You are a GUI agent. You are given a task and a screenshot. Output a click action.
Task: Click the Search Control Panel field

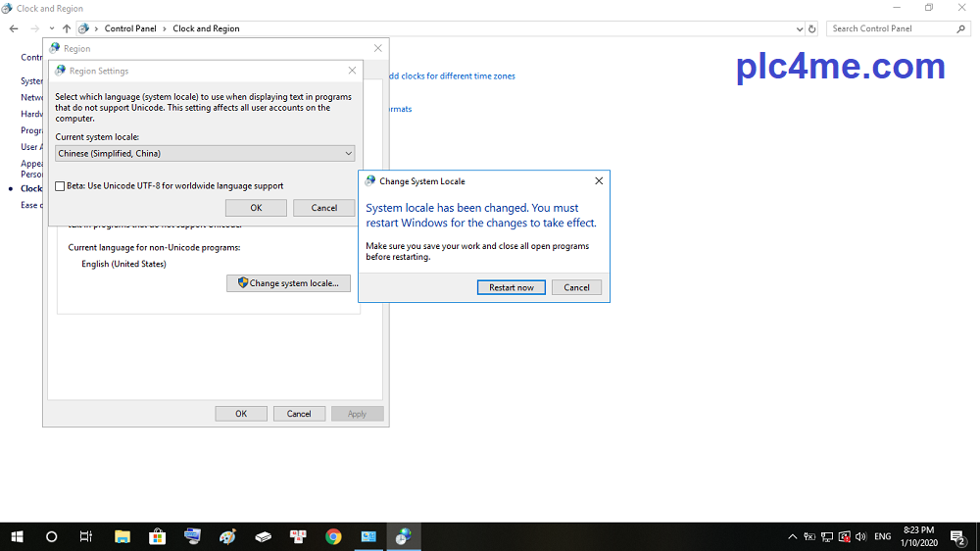click(892, 28)
